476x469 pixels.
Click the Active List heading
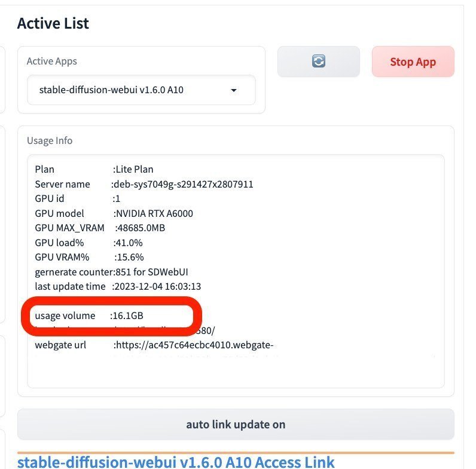[53, 23]
